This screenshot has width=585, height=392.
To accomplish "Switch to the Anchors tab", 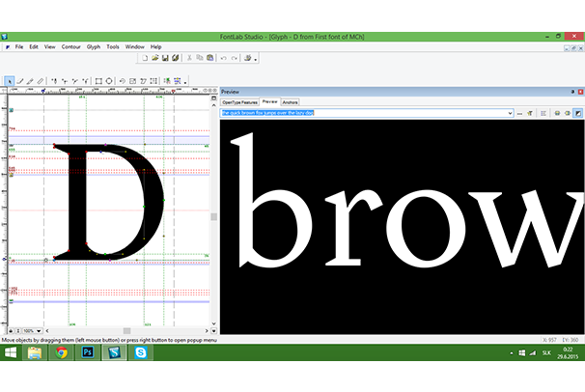I will [291, 101].
